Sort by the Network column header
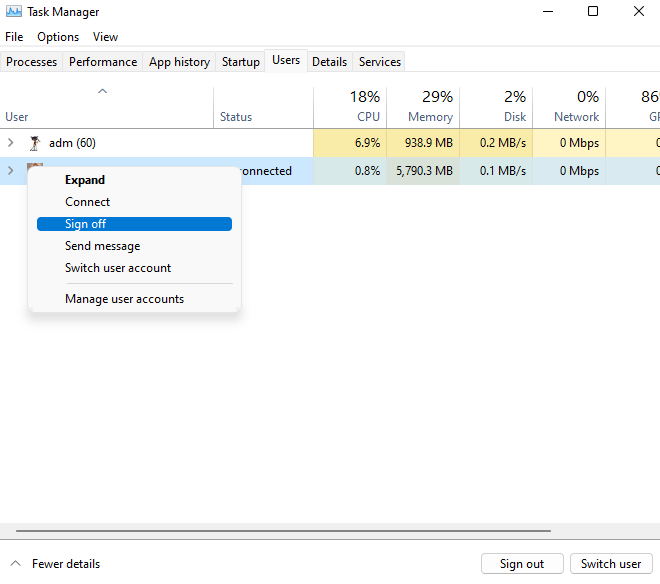The height and width of the screenshot is (584, 660). (569, 107)
